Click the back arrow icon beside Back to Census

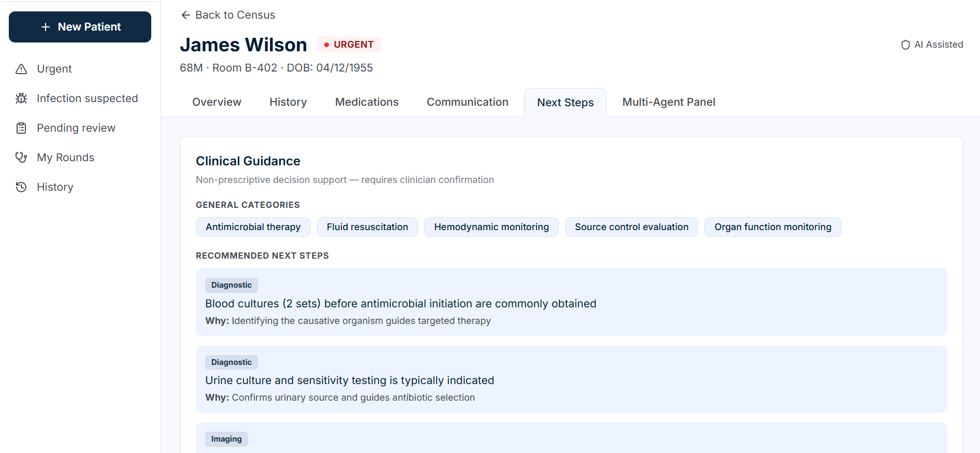point(185,15)
